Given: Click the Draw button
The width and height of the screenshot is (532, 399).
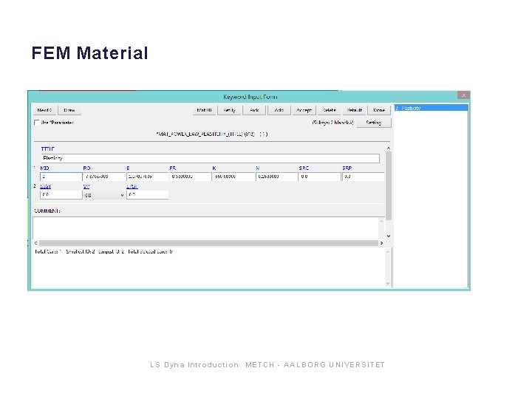Looking at the screenshot, I should [x=69, y=110].
